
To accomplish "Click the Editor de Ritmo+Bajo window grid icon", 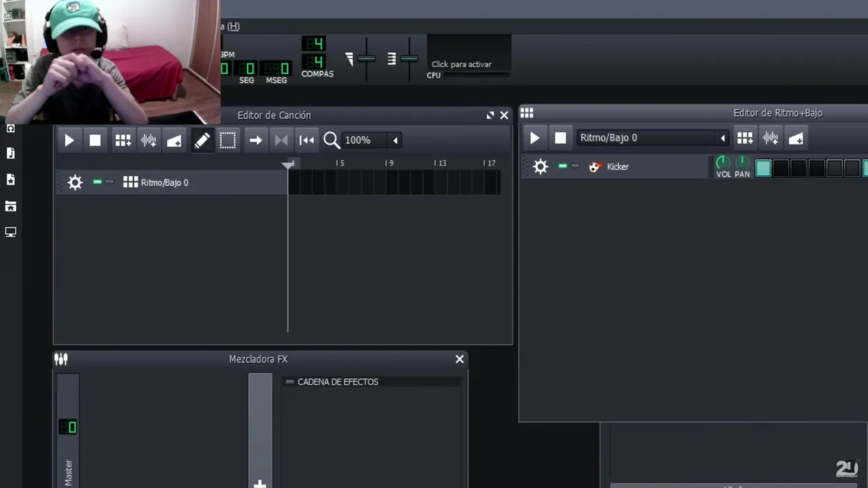I will pos(527,113).
